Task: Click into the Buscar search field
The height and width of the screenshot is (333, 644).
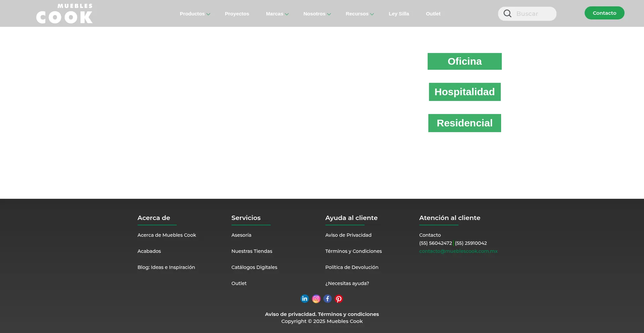Action: tap(533, 14)
